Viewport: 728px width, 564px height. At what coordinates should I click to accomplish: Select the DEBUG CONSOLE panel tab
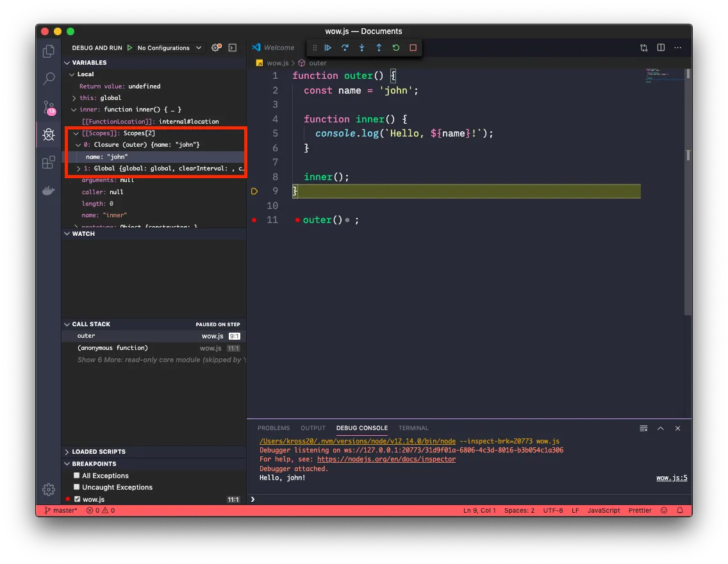coord(361,428)
